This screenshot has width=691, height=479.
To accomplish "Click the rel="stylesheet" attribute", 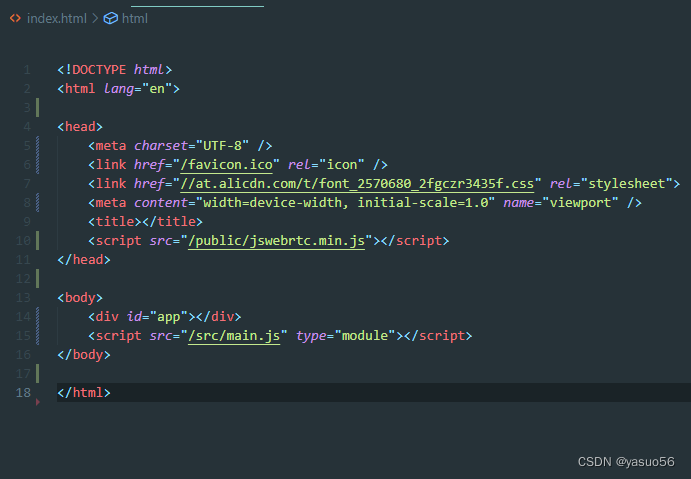I will pyautogui.click(x=611, y=184).
